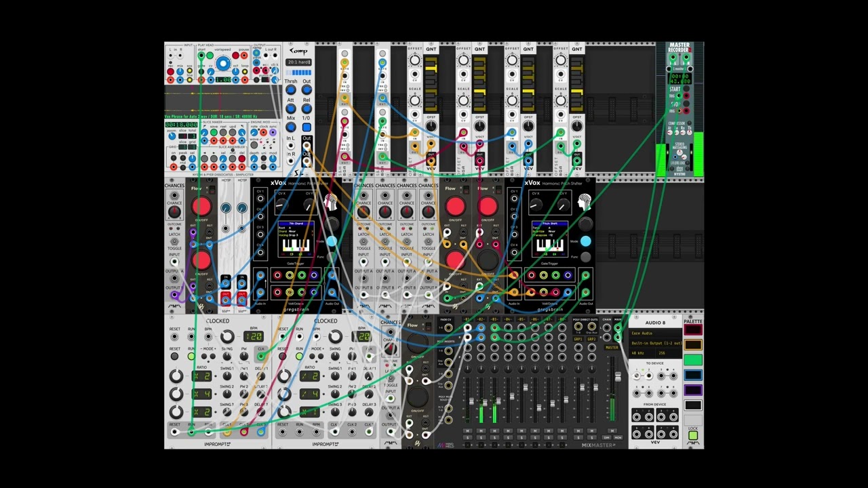Click Simpliciter's blue zoom knob
Image resolution: width=868 pixels, height=488 pixels.
[x=172, y=136]
